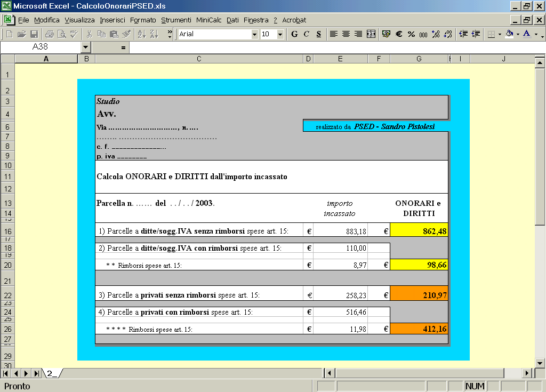Image resolution: width=546 pixels, height=392 pixels.
Task: Select cell with value 883,18
Action: tap(340, 231)
